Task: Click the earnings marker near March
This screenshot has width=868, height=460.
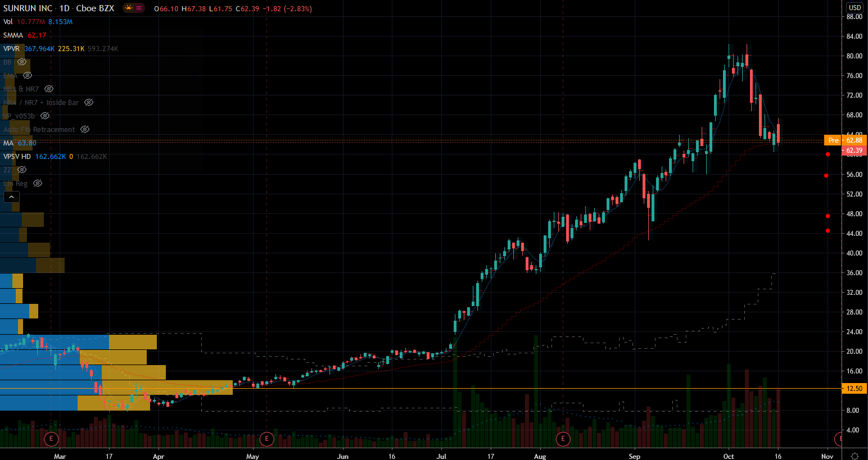Action: (x=51, y=439)
